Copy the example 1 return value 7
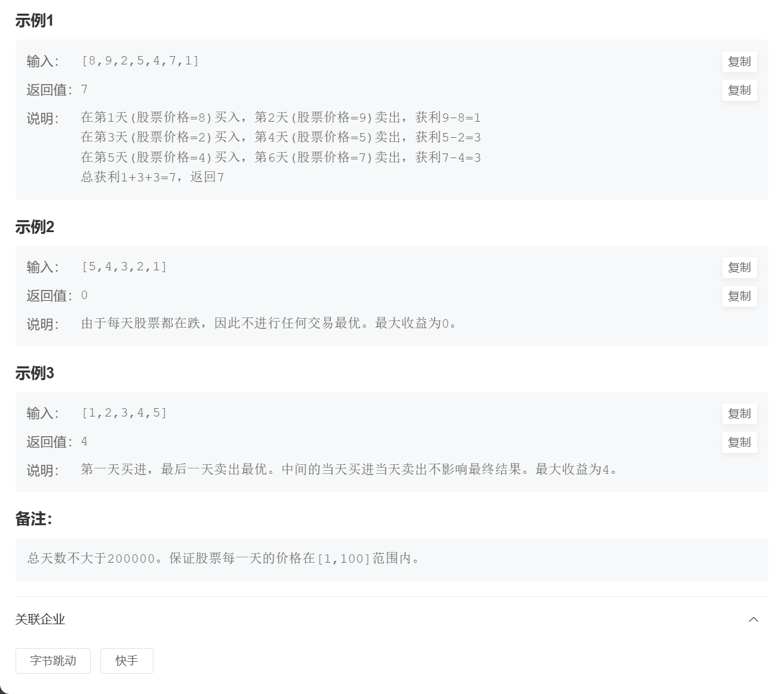This screenshot has height=694, width=784. (x=739, y=90)
